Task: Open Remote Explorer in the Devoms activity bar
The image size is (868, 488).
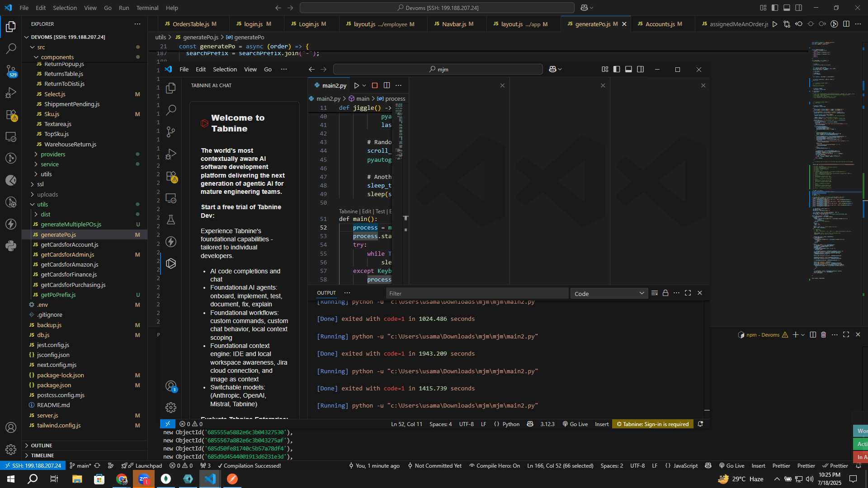Action: [x=11, y=136]
